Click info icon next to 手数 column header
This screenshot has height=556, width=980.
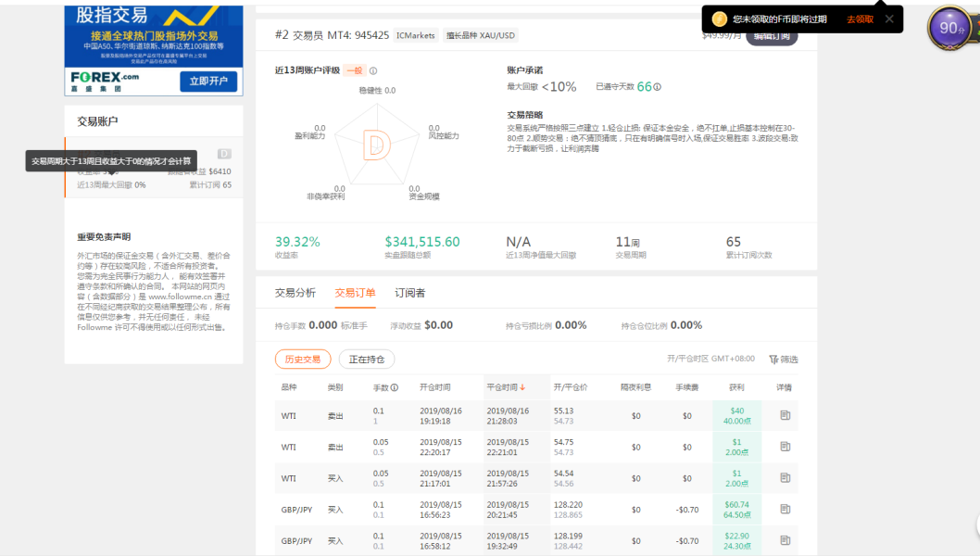(x=395, y=387)
